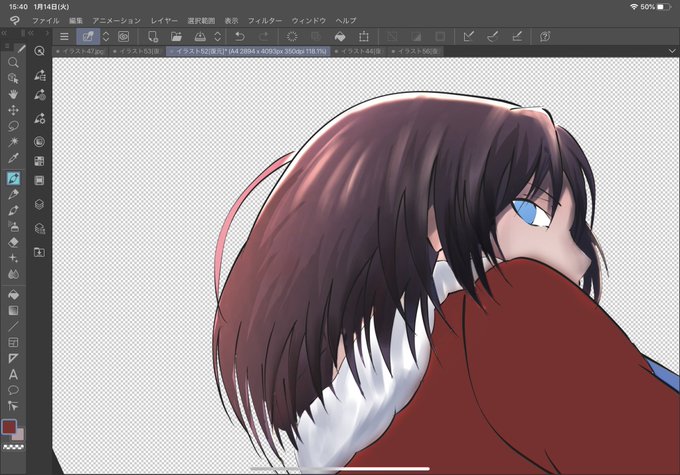Click the New document icon
The width and height of the screenshot is (680, 475).
(153, 37)
